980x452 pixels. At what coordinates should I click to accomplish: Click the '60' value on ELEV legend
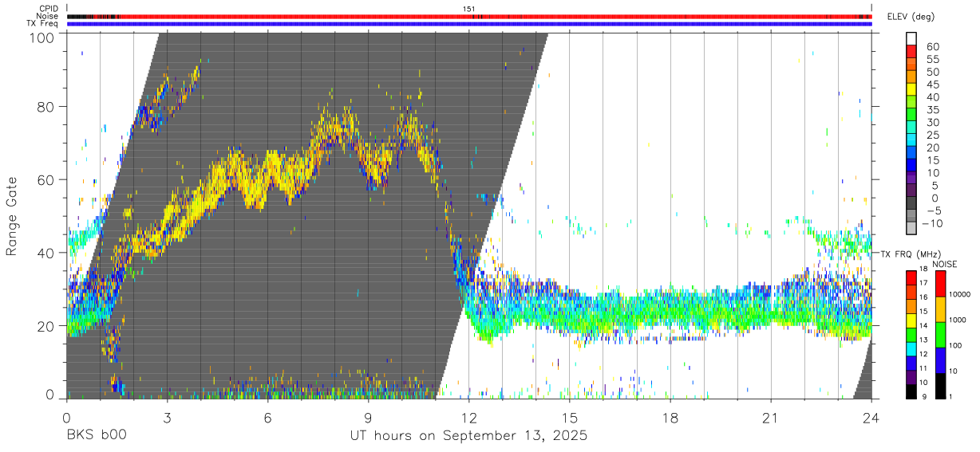931,46
